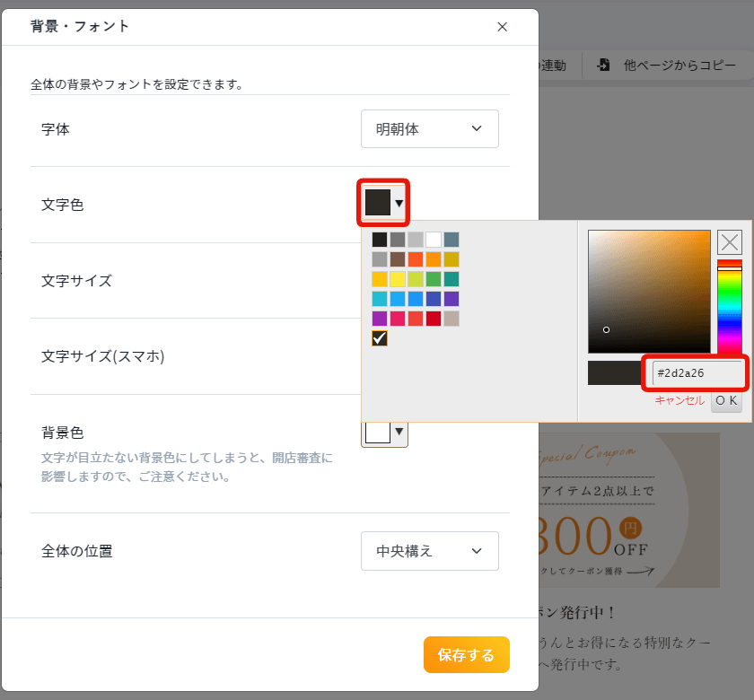Open the 背景色 color picker dropdown
The image size is (754, 700).
coord(384,432)
